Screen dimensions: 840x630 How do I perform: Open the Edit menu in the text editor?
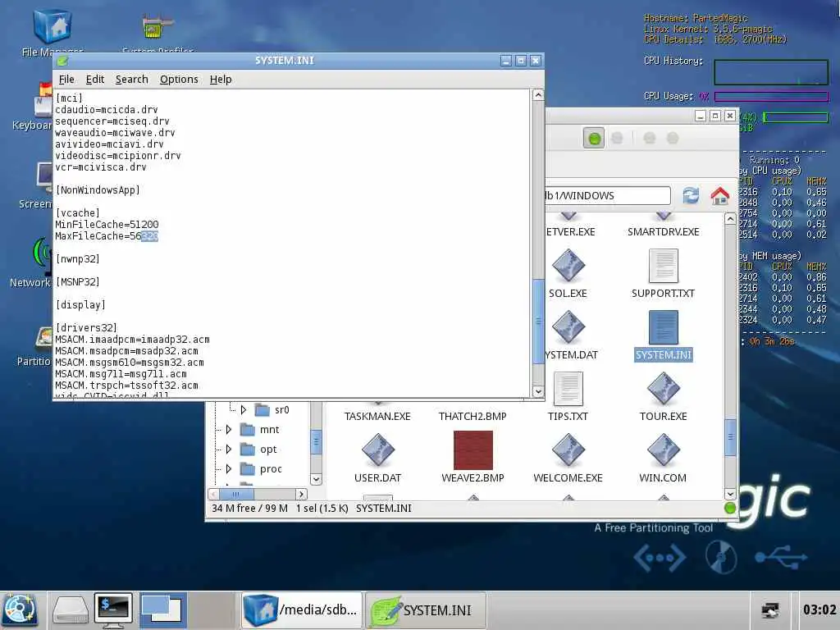[x=95, y=80]
